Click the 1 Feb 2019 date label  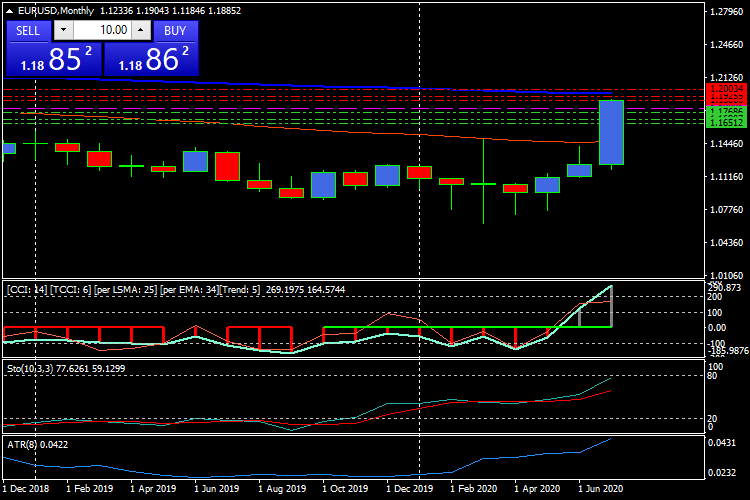tap(90, 489)
